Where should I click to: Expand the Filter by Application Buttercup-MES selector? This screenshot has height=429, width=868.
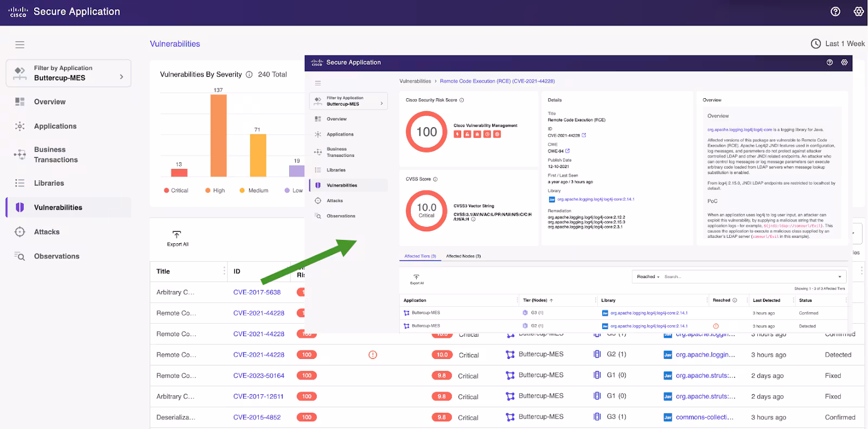coord(68,73)
